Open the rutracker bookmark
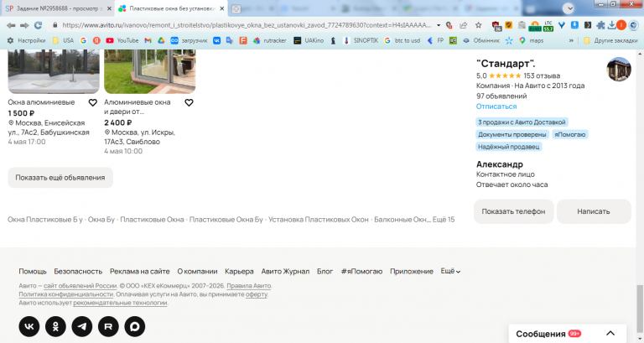The height and width of the screenshot is (343, 644). point(270,40)
